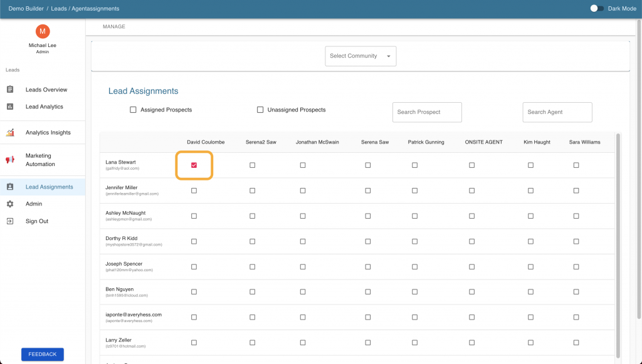Click the Serena2 Saw column header
Image resolution: width=642 pixels, height=364 pixels.
(261, 142)
